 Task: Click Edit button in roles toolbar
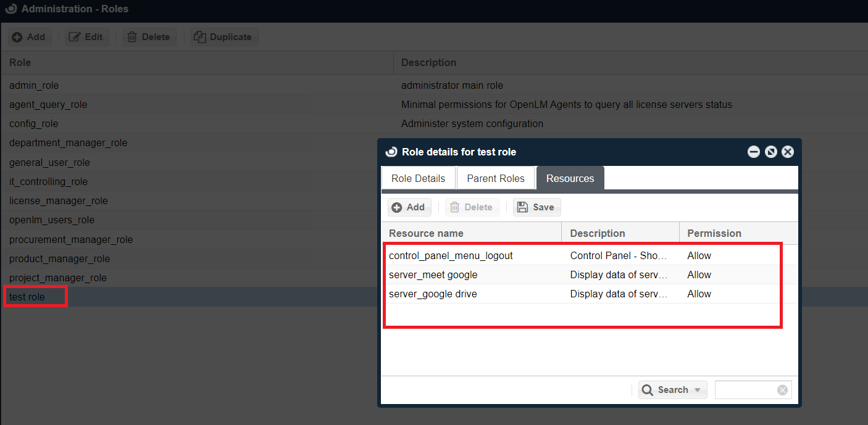point(86,37)
